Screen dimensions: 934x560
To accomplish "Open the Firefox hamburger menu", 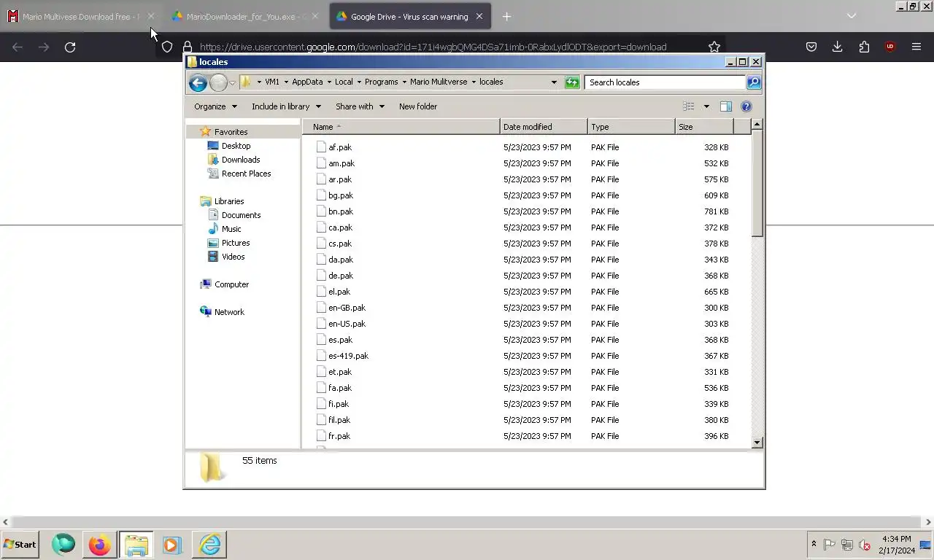I will click(x=916, y=47).
